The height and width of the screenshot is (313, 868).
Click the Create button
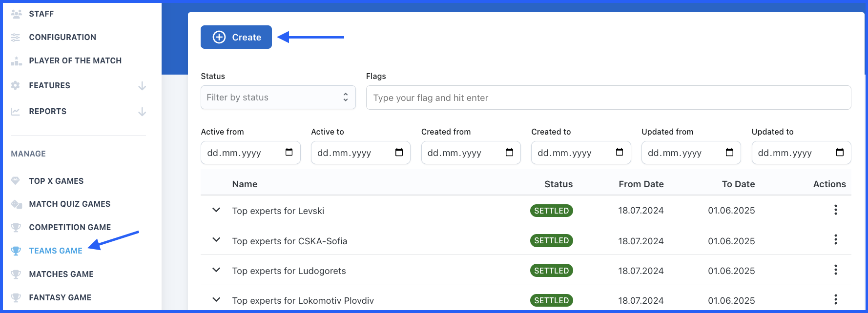236,37
